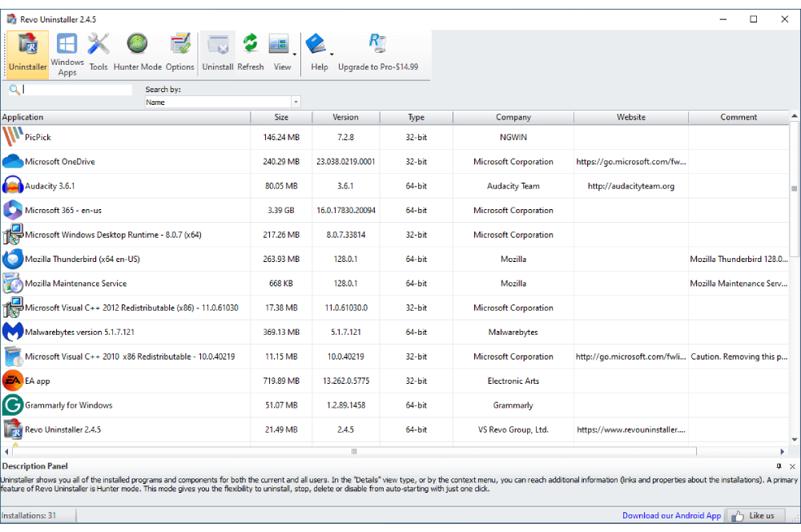801x532 pixels.
Task: Select the Uninstaller toolbar icon
Action: point(28,54)
